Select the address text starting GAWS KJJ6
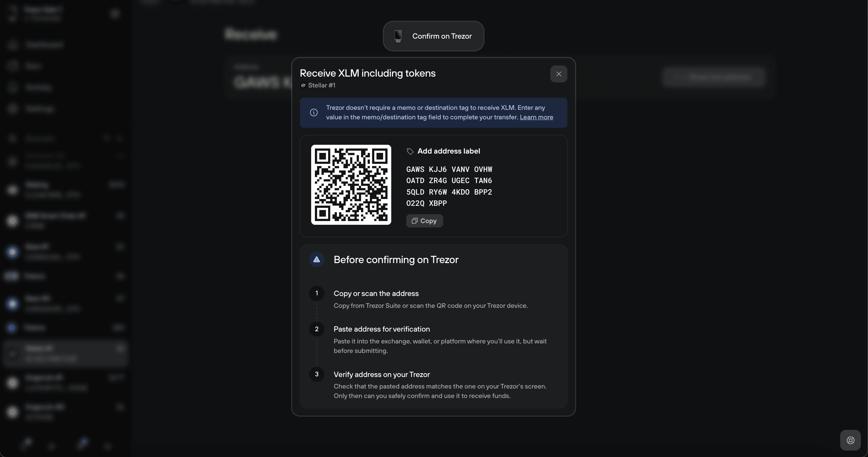Image resolution: width=868 pixels, height=457 pixels. [x=449, y=186]
